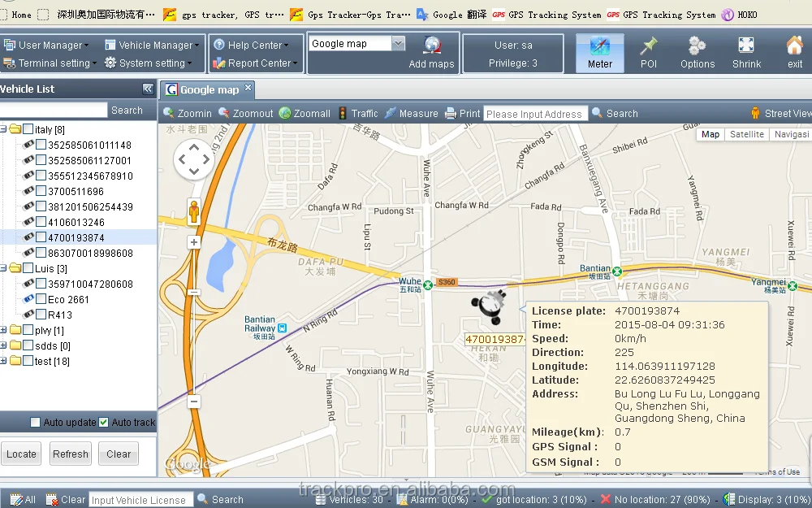Select the POI tool in top toolbar
Screen dimensions: 812x508
(649, 50)
